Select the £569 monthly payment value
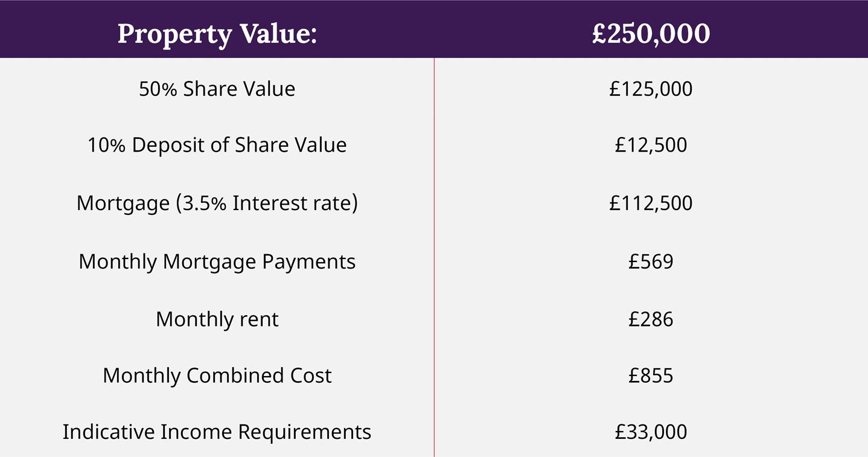The width and height of the screenshot is (868, 457). [x=651, y=261]
